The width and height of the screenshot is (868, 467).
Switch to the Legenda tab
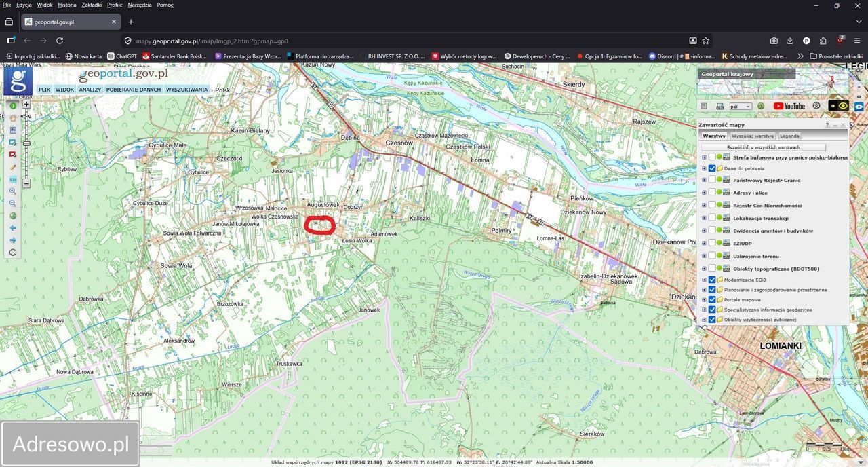pyautogui.click(x=789, y=136)
